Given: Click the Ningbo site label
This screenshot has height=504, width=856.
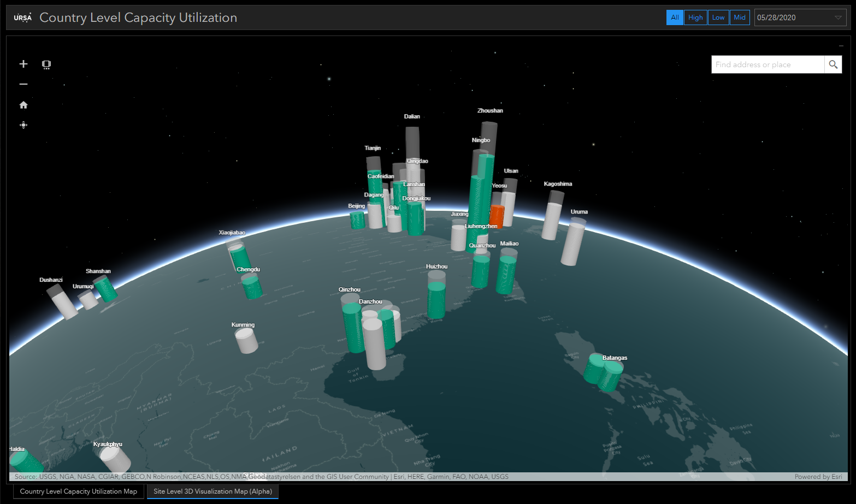Looking at the screenshot, I should pyautogui.click(x=481, y=140).
